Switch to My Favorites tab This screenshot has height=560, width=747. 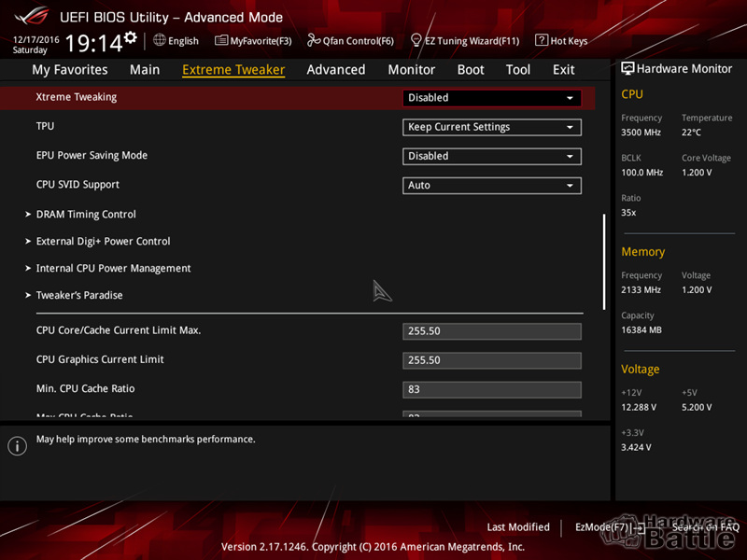pos(69,70)
